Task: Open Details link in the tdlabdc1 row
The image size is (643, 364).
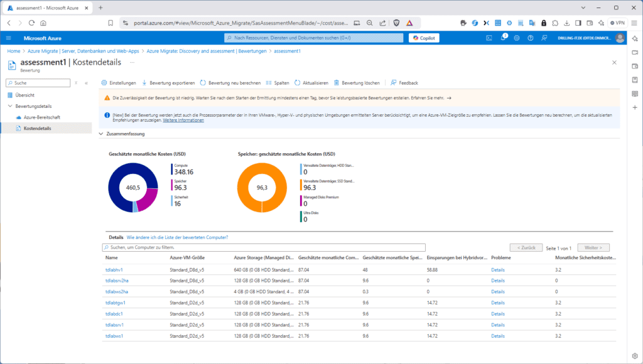Action: pos(498,314)
